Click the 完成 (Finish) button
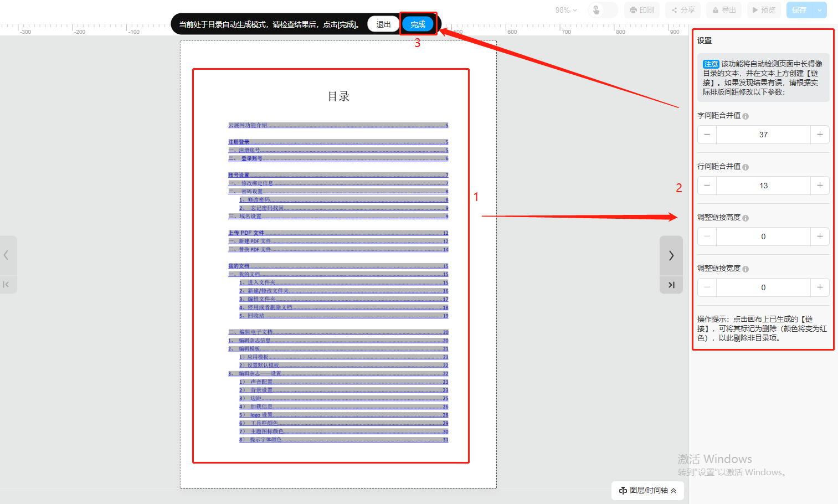838x504 pixels. pos(418,24)
